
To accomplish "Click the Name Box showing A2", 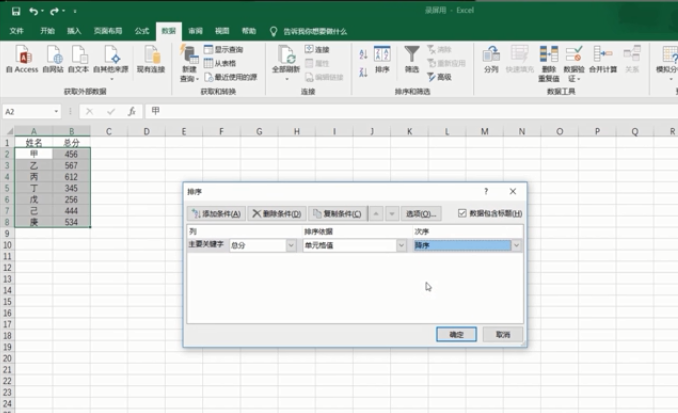I will point(30,112).
